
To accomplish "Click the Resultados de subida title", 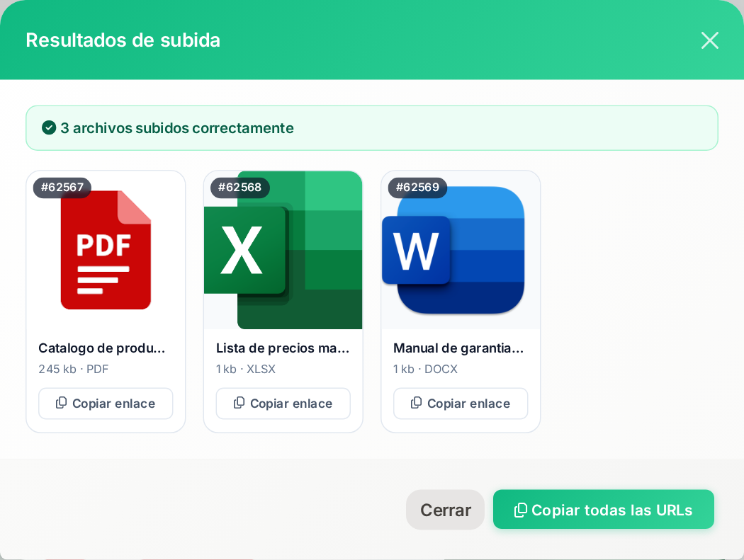I will pyautogui.click(x=123, y=40).
